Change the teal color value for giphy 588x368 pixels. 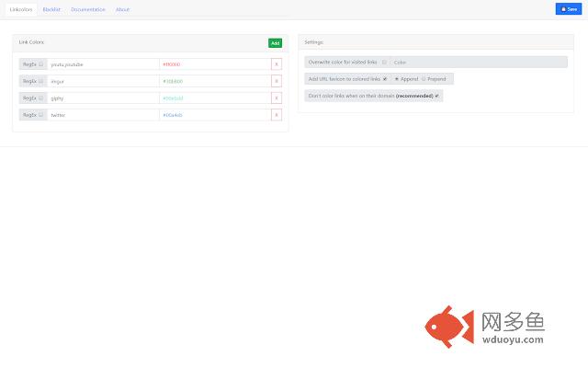(215, 98)
